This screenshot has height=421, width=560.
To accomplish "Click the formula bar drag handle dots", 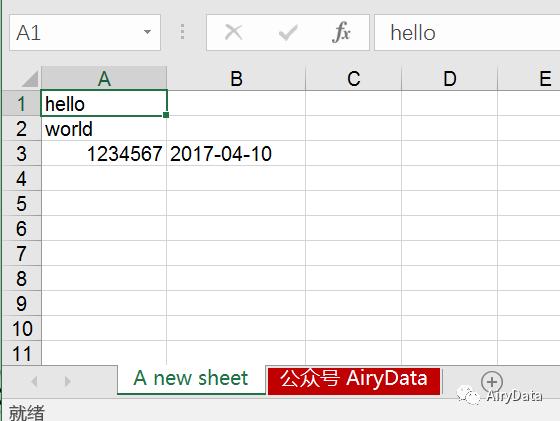I will click(182, 32).
